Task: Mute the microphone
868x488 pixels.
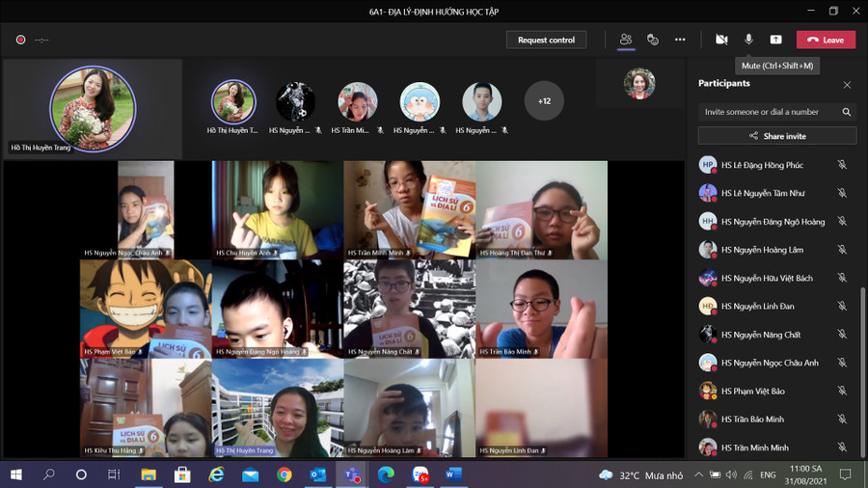Action: [748, 40]
